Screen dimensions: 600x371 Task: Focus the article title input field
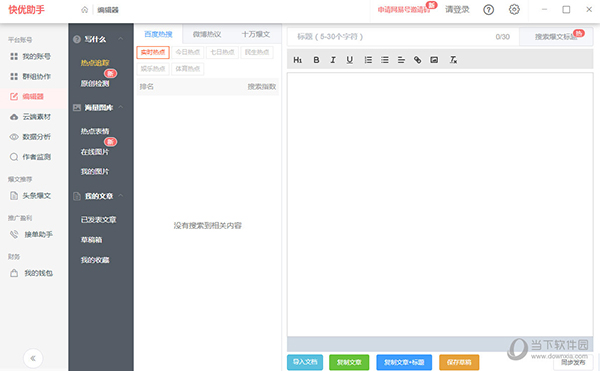pyautogui.click(x=403, y=37)
